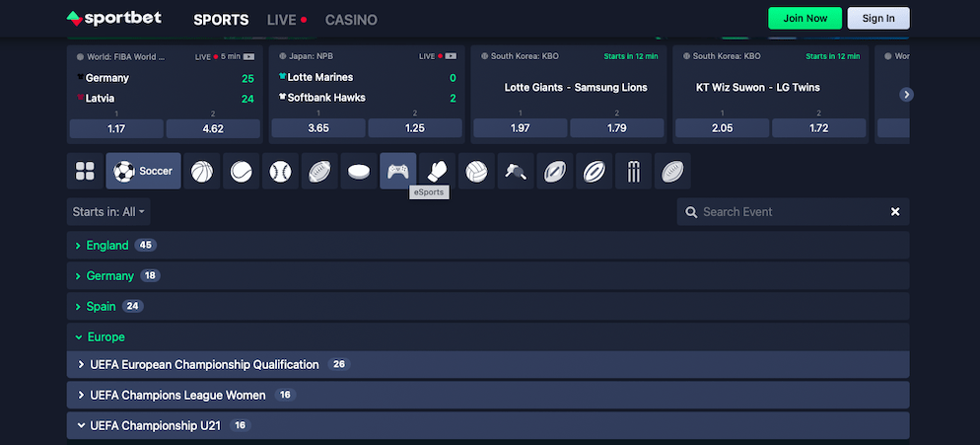Select the boxing glove sport icon

click(x=437, y=171)
